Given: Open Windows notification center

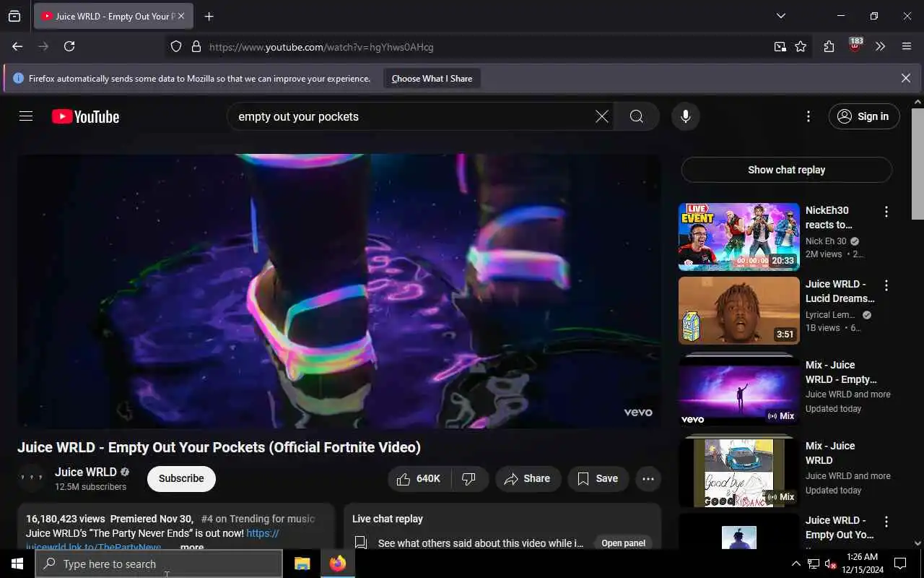Looking at the screenshot, I should pyautogui.click(x=900, y=564).
